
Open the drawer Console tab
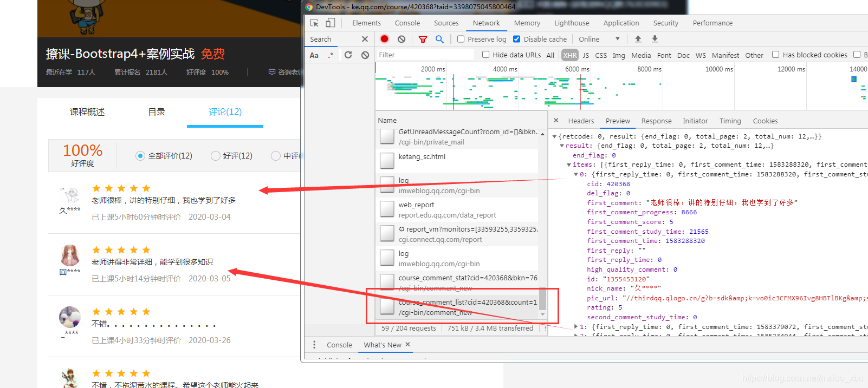point(339,345)
